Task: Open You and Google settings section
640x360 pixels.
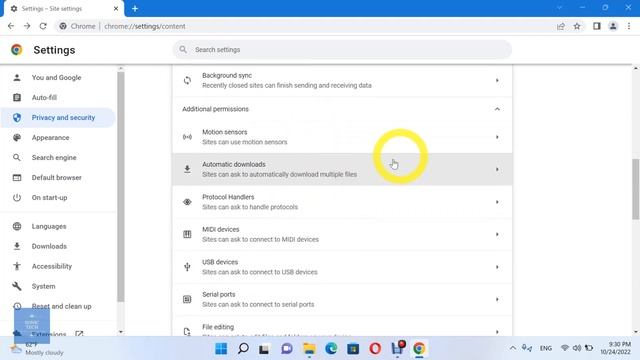Action: (58, 78)
